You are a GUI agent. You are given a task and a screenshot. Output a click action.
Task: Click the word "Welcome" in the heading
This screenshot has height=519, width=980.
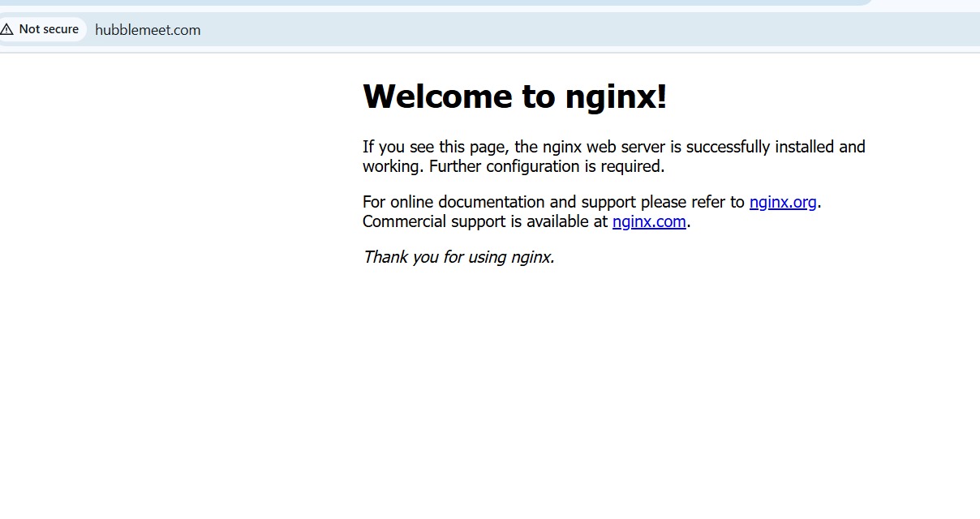pyautogui.click(x=436, y=97)
